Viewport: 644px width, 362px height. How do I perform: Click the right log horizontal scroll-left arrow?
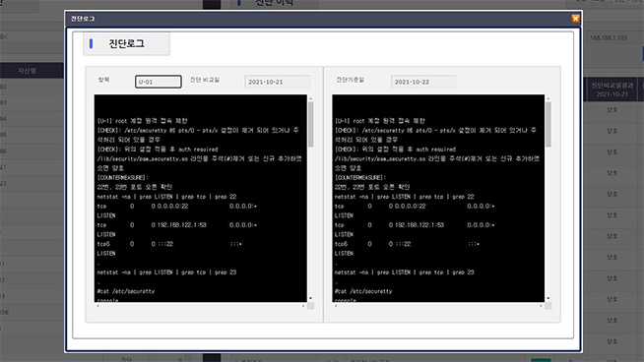336,306
